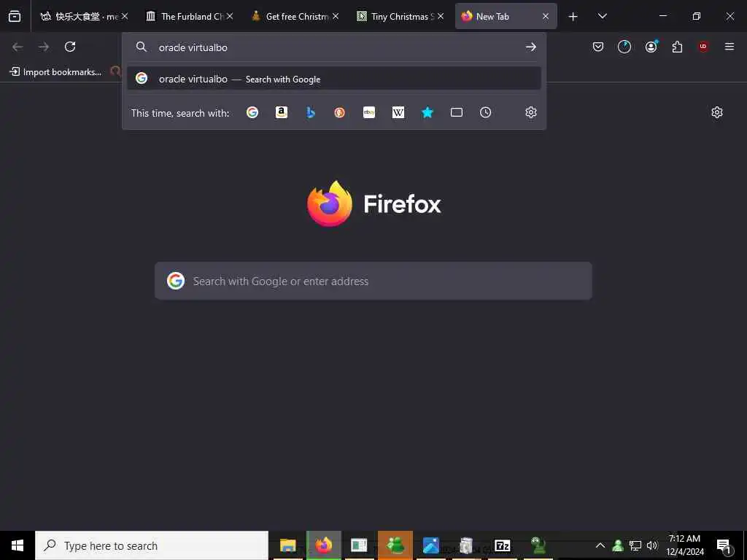Search this time with Google icon
Viewport: 747px width, 560px height.
(x=252, y=112)
